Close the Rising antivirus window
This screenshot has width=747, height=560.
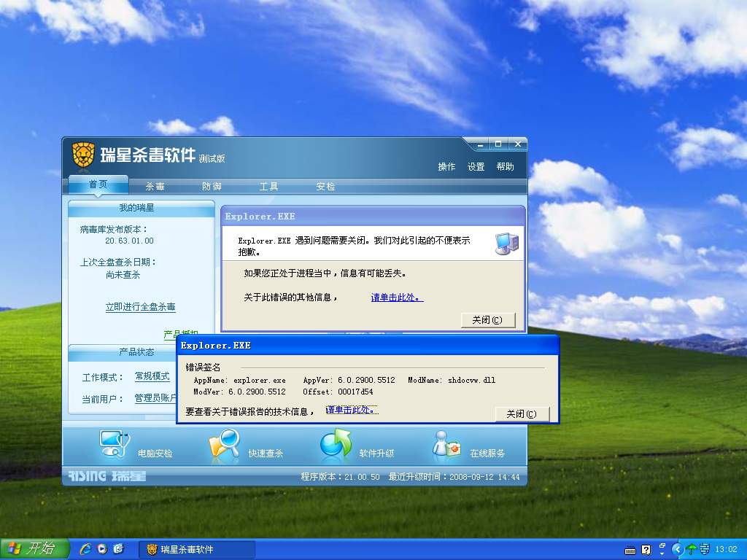click(517, 144)
